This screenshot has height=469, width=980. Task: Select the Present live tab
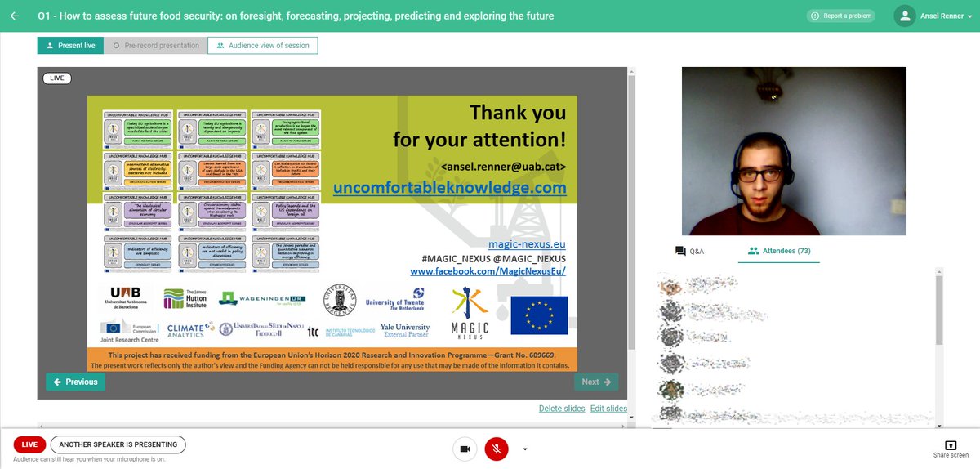(70, 46)
